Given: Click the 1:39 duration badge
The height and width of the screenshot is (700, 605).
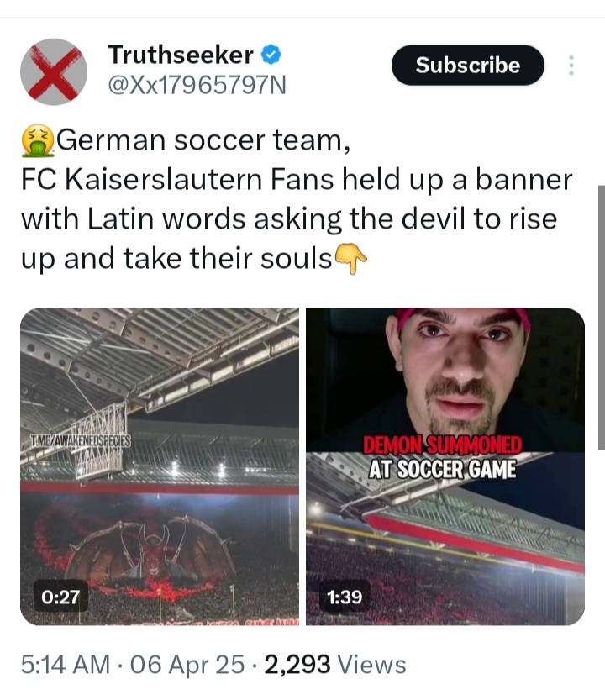Looking at the screenshot, I should pos(345,597).
